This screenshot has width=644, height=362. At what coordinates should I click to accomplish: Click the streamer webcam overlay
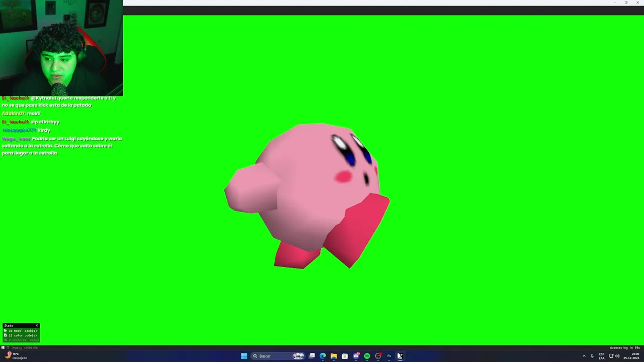pyautogui.click(x=61, y=48)
